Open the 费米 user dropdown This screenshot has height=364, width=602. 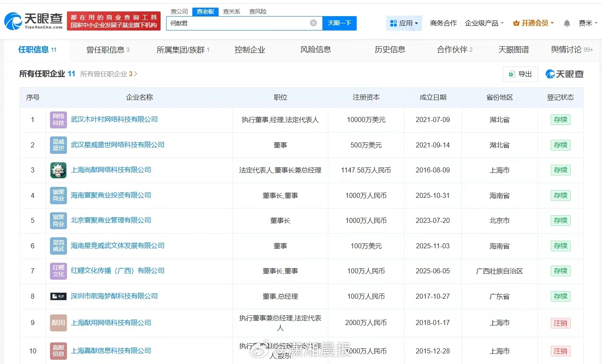coord(588,23)
